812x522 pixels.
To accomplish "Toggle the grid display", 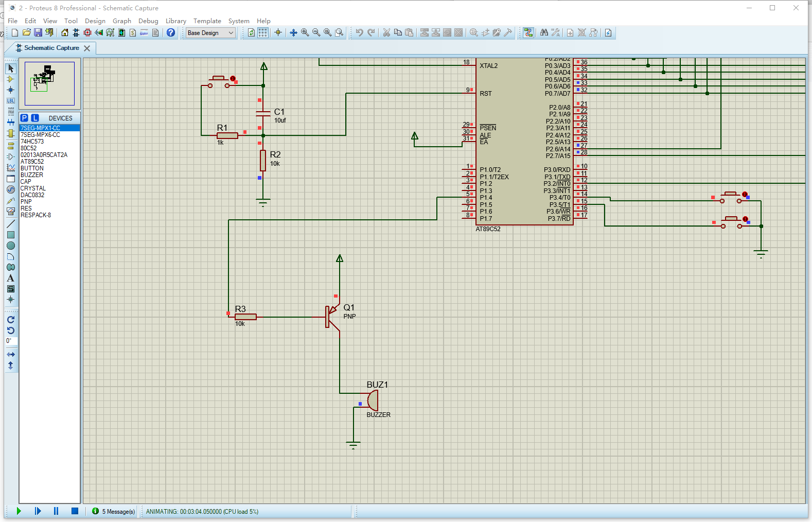I will [x=263, y=32].
